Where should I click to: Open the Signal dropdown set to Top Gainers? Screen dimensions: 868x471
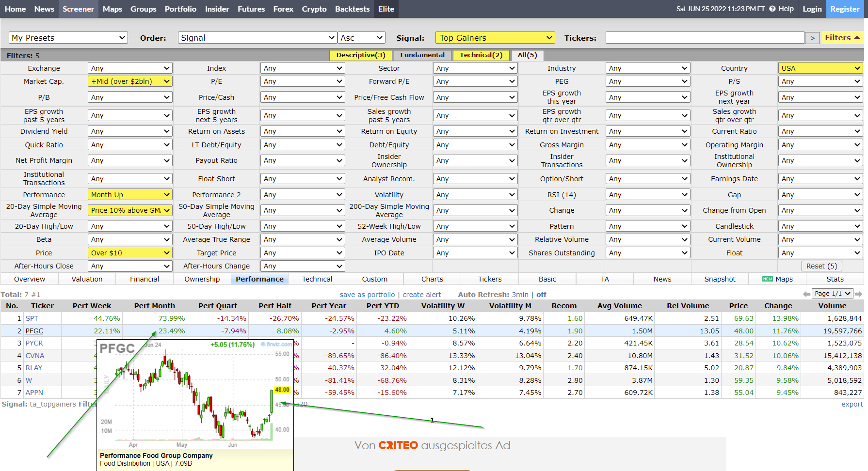[495, 38]
